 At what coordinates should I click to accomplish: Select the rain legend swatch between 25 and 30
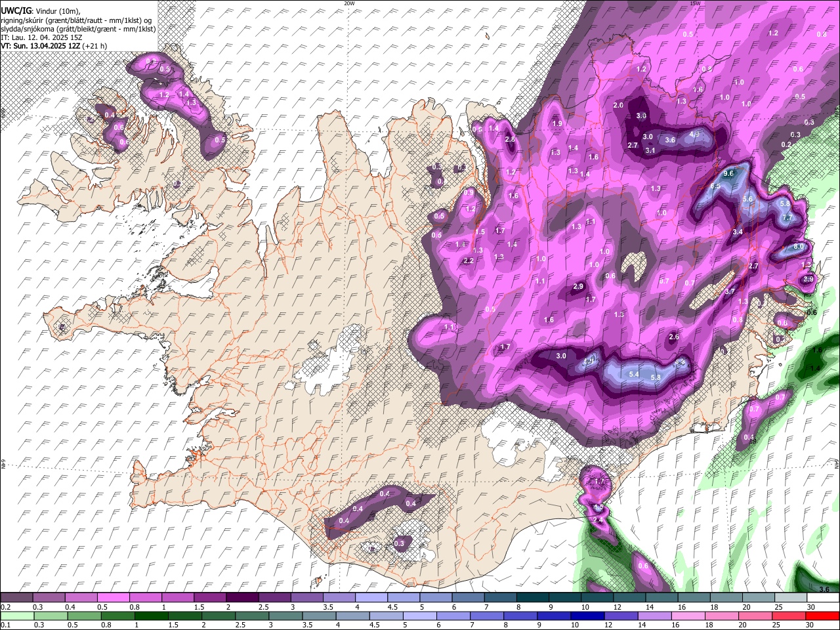click(791, 616)
